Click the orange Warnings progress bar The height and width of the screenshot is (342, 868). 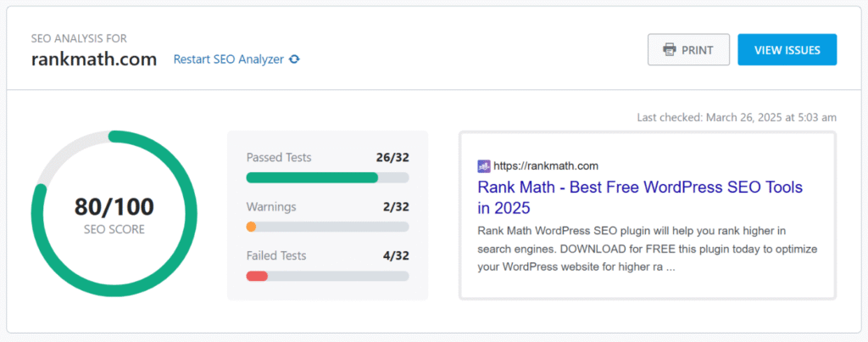coord(251,227)
